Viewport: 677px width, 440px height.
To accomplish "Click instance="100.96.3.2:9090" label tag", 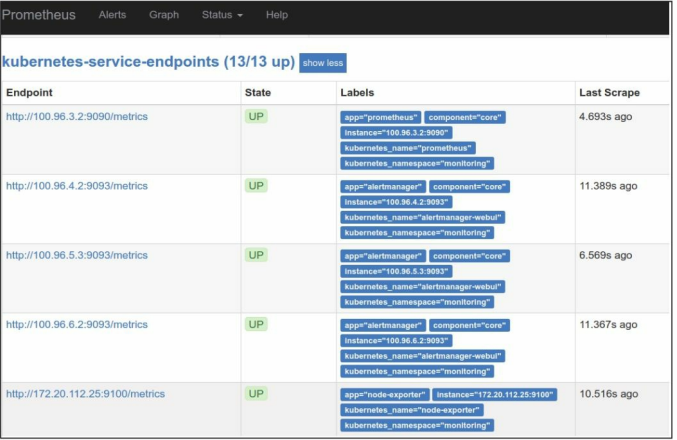I will click(x=396, y=133).
